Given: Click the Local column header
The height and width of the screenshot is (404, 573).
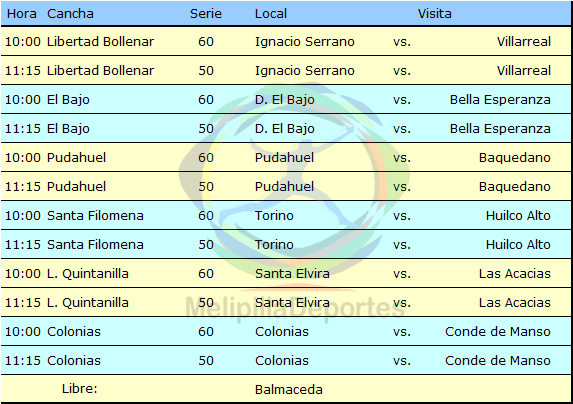Looking at the screenshot, I should tap(271, 14).
